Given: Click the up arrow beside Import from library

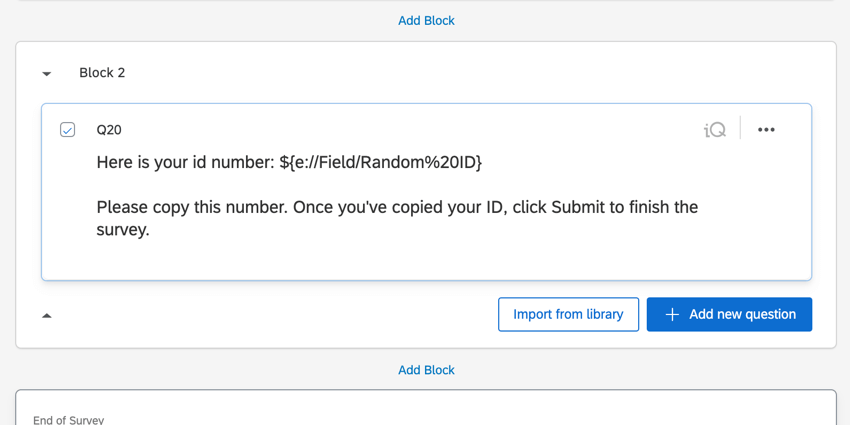Looking at the screenshot, I should coord(47,315).
